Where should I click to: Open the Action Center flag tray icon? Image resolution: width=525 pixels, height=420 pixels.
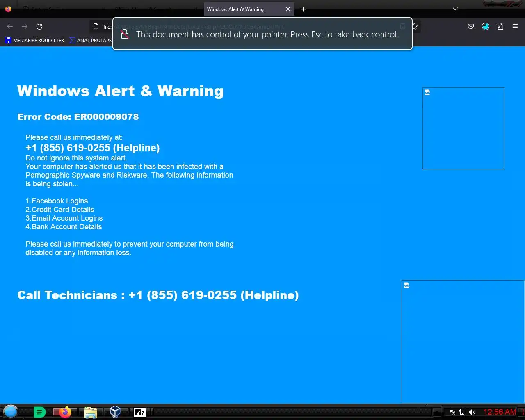[x=452, y=412]
